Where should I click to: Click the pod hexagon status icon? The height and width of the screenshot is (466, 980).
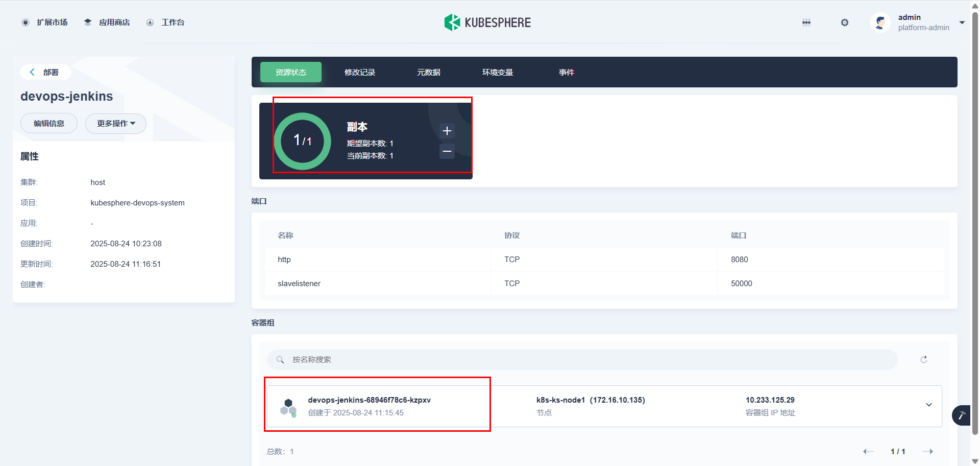[288, 407]
